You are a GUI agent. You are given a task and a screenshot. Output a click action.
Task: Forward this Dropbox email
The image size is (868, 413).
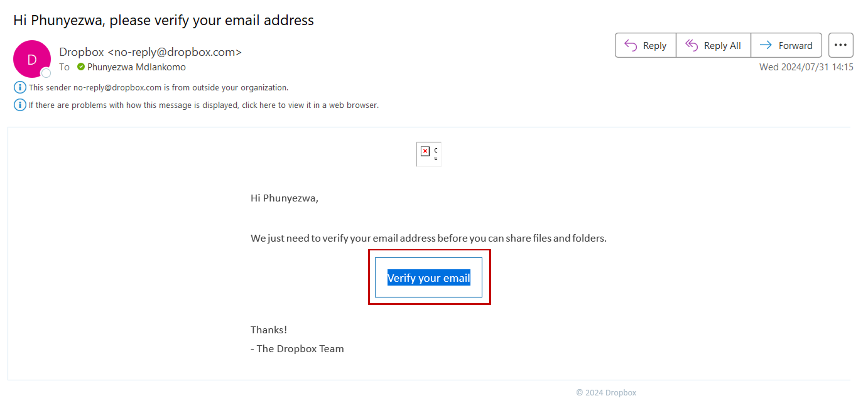click(786, 45)
